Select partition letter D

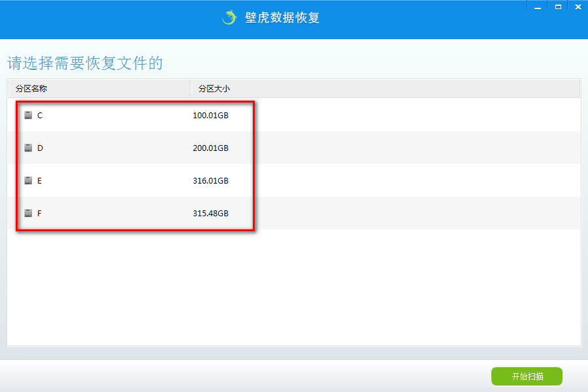40,148
